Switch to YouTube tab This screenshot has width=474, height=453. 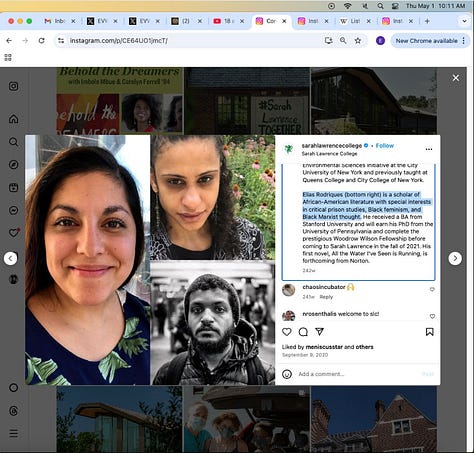click(229, 21)
